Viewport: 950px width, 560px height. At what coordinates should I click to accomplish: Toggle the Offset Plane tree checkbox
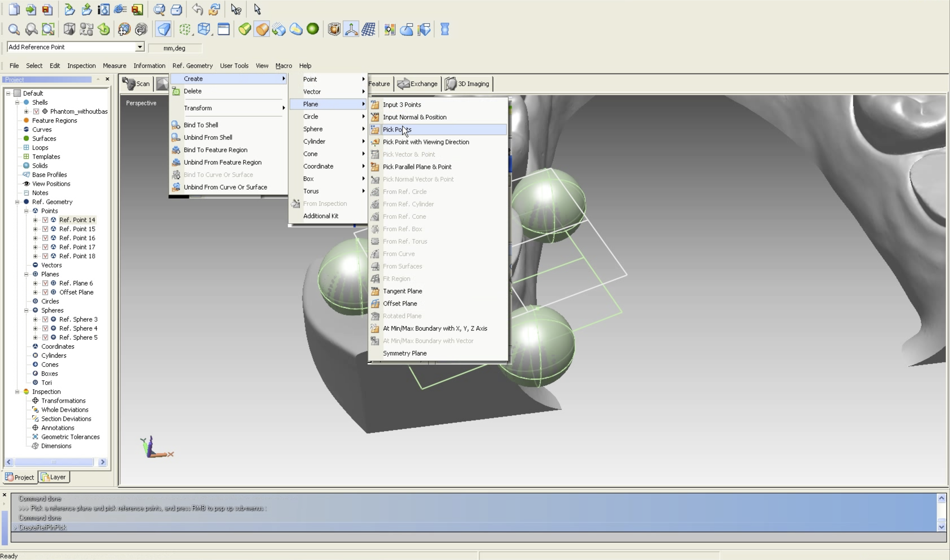(x=45, y=292)
